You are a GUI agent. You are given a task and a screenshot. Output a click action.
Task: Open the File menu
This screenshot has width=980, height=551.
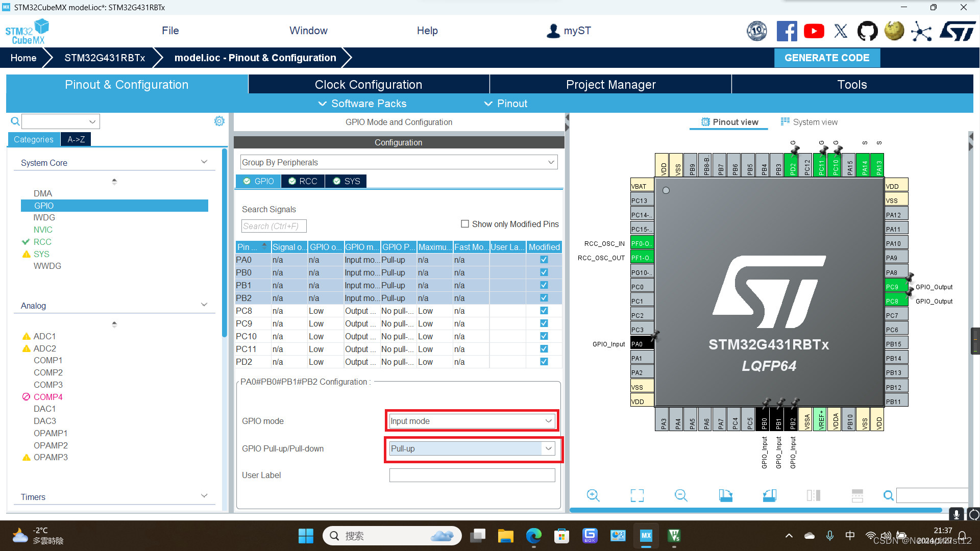(170, 31)
